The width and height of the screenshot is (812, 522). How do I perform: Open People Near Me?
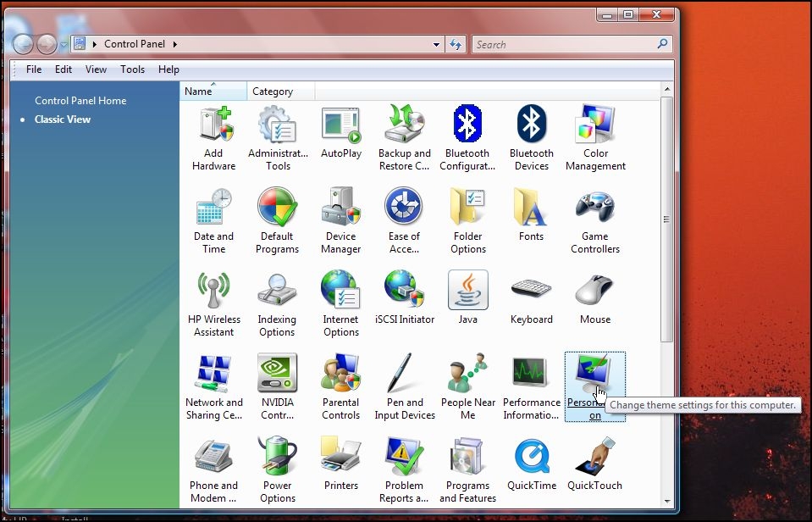pyautogui.click(x=467, y=387)
